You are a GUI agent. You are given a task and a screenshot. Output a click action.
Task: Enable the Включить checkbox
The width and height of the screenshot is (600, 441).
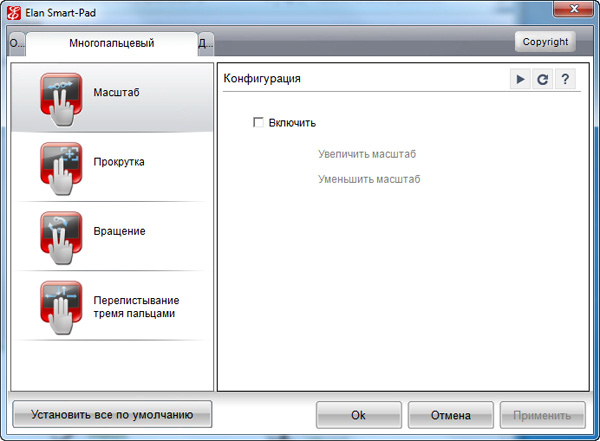click(259, 123)
